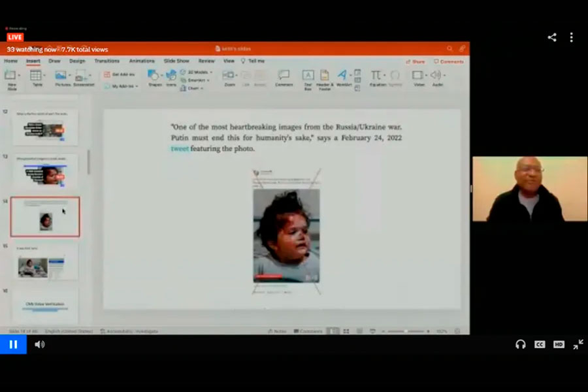Click the headphones audio icon
Image resolution: width=588 pixels, height=392 pixels.
coord(520,344)
